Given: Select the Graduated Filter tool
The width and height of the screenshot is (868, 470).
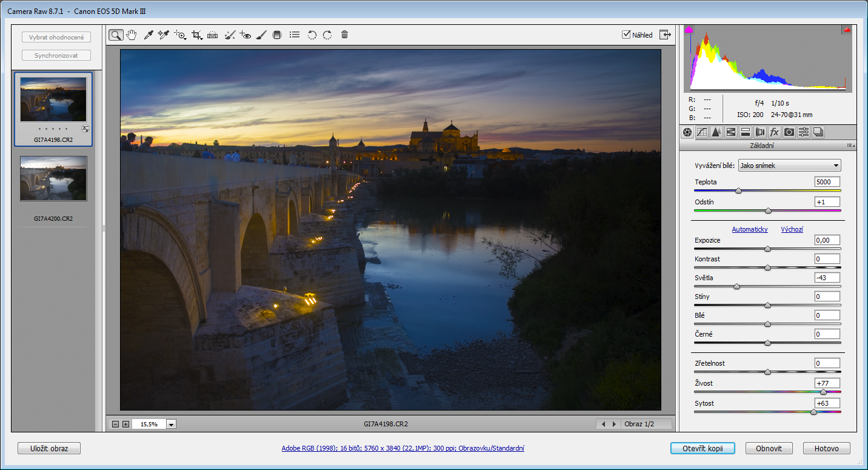Looking at the screenshot, I should coord(277,35).
